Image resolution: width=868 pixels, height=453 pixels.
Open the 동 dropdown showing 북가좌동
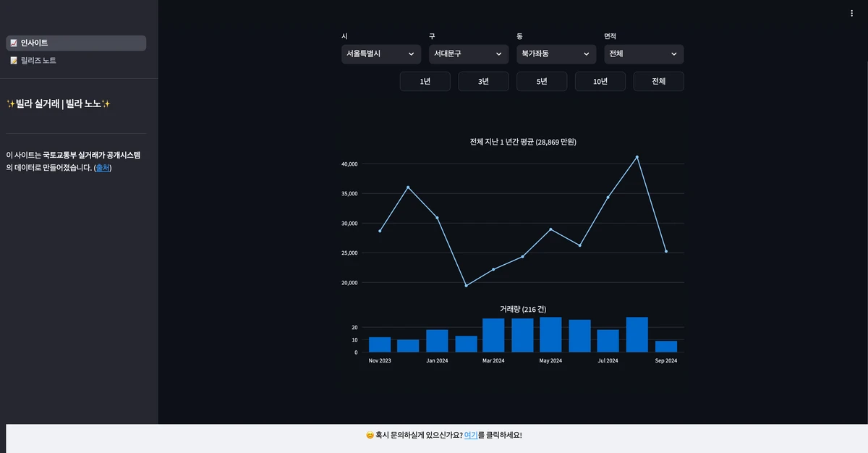556,54
